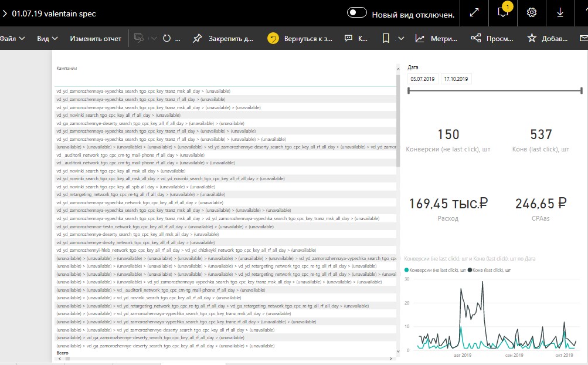Click the pin icon 'Закрепить д...'

point(197,38)
